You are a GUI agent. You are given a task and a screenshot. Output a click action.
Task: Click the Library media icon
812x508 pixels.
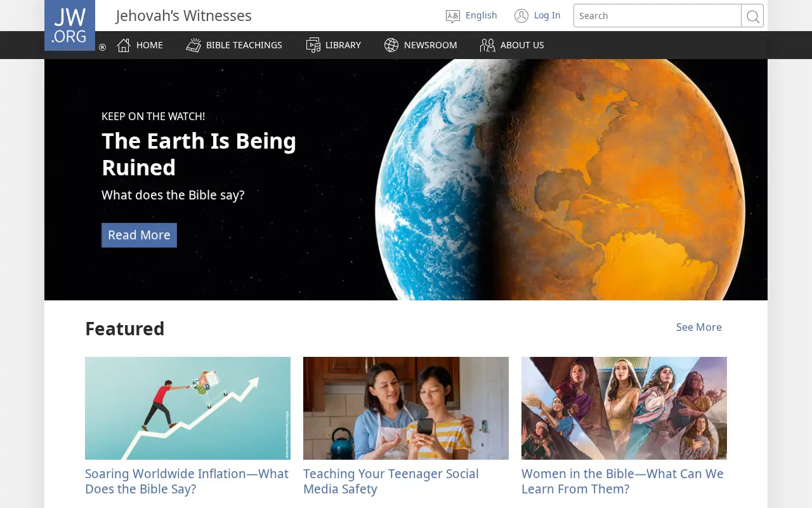point(313,45)
